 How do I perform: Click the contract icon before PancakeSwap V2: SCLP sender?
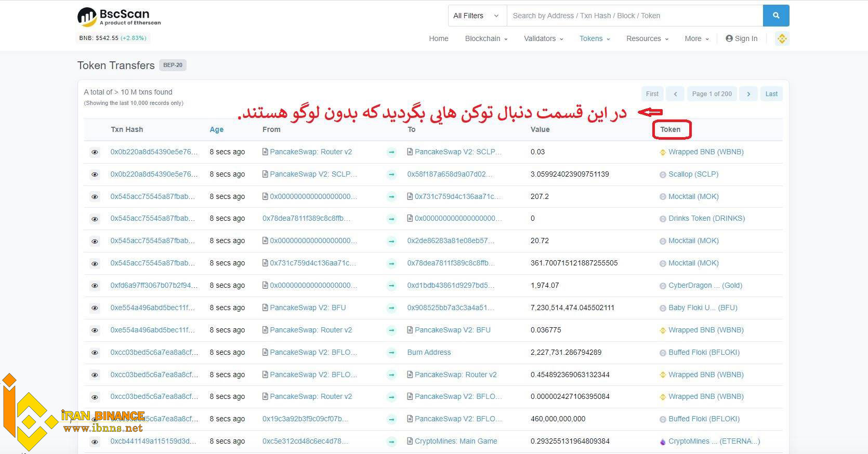coord(266,174)
